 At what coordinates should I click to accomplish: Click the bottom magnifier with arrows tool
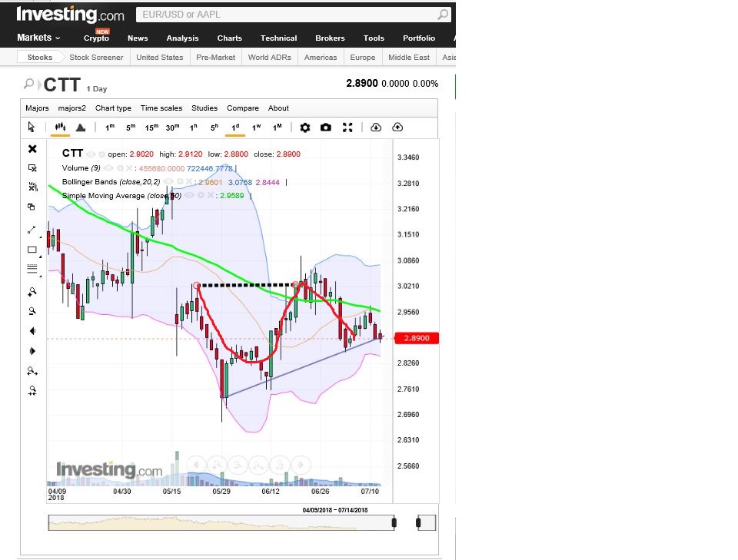[32, 390]
